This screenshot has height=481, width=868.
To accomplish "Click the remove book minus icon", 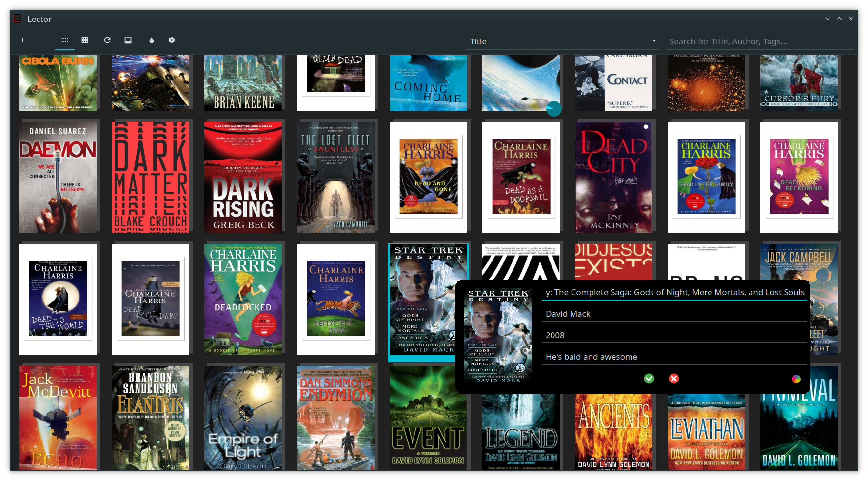I will [x=42, y=40].
